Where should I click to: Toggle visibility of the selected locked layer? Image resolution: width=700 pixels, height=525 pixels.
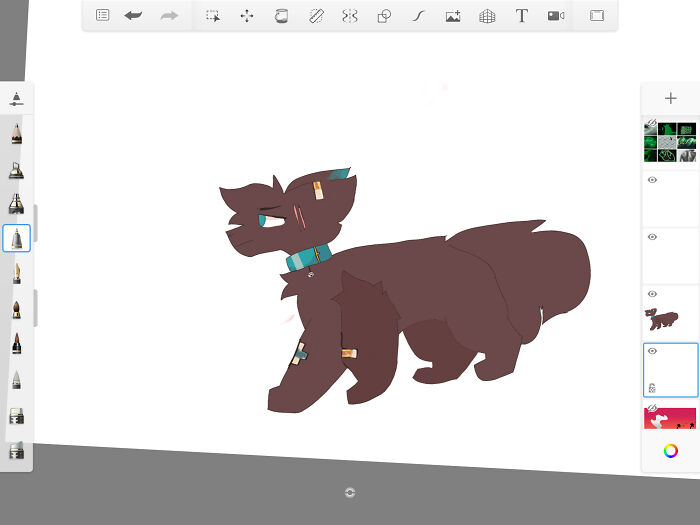pyautogui.click(x=652, y=351)
